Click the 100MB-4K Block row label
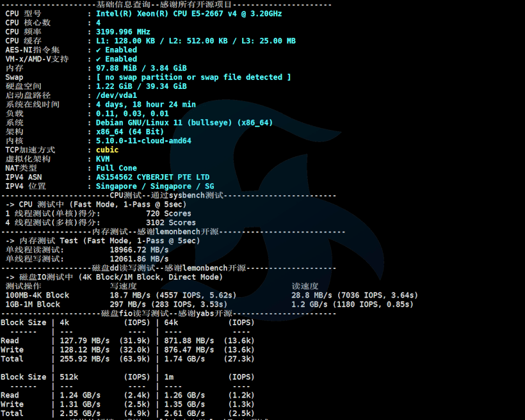525x420 pixels. point(37,295)
